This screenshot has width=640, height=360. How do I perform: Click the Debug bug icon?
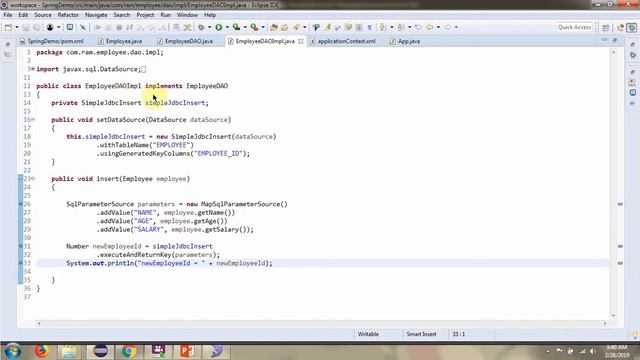click(201, 27)
